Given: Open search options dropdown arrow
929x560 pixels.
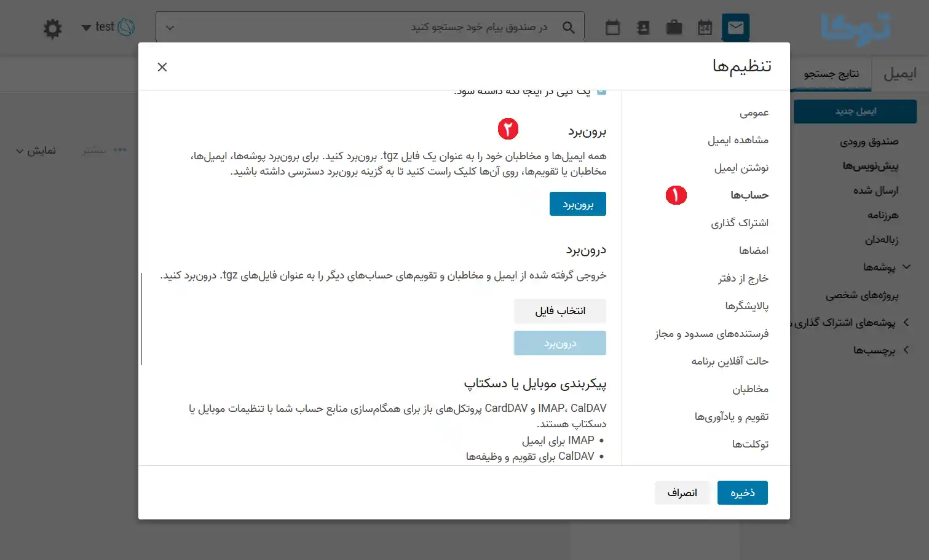Looking at the screenshot, I should (170, 28).
